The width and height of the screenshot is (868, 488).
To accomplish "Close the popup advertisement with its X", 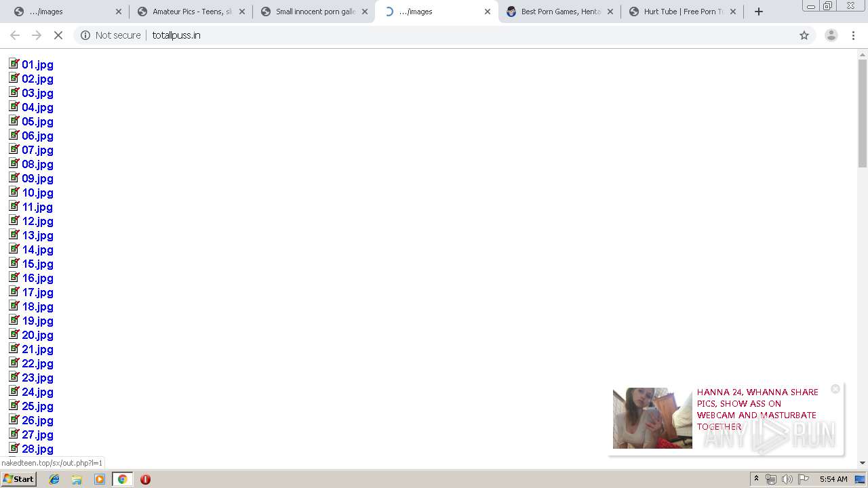I will click(x=835, y=389).
